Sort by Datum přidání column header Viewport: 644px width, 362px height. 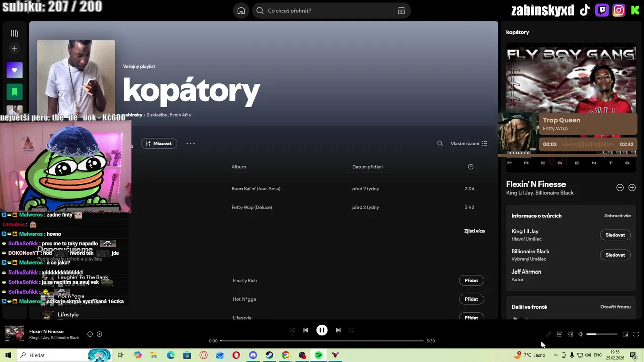coord(367,167)
